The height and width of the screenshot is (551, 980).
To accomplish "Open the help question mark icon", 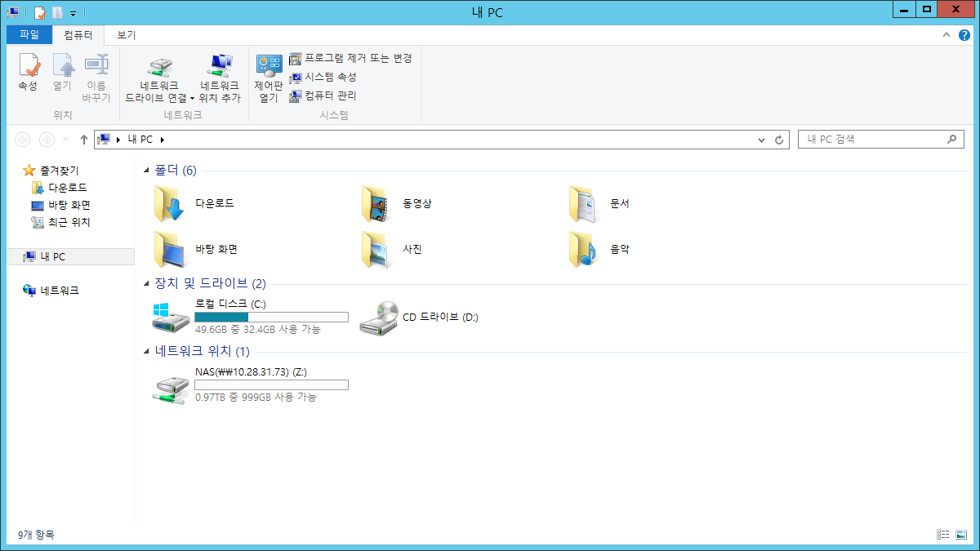I will tap(963, 35).
